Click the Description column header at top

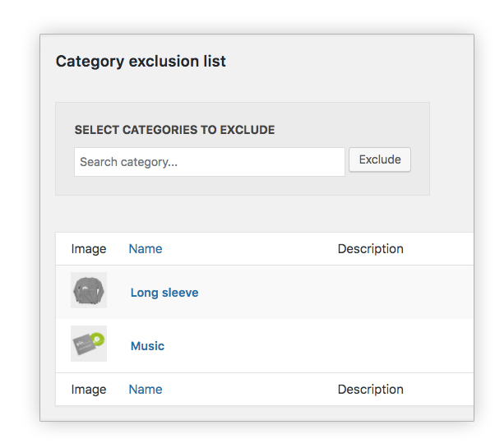[371, 249]
